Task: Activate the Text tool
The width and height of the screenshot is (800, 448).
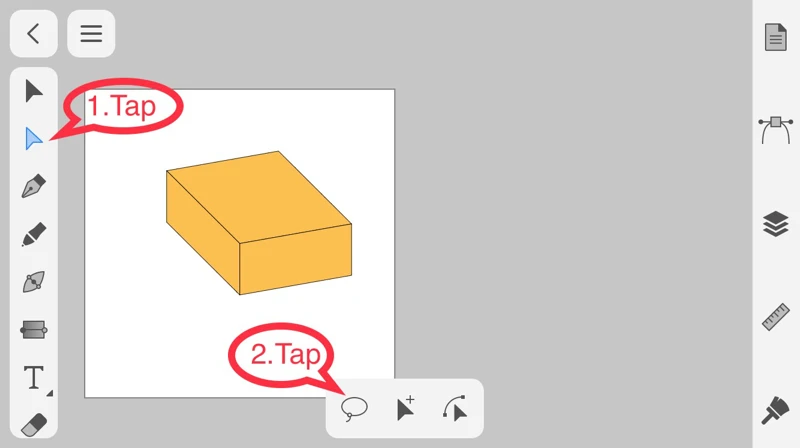Action: coord(34,378)
